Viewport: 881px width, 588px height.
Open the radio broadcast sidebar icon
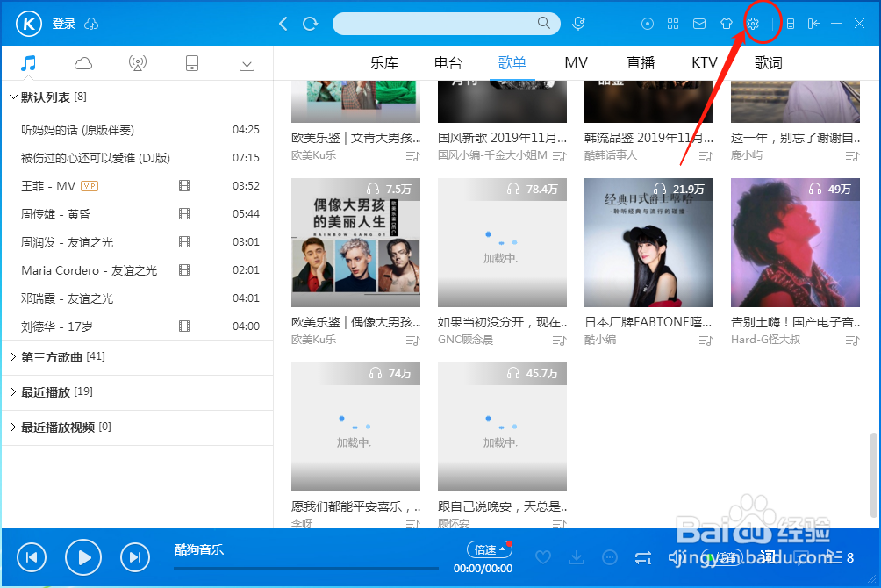(x=137, y=62)
